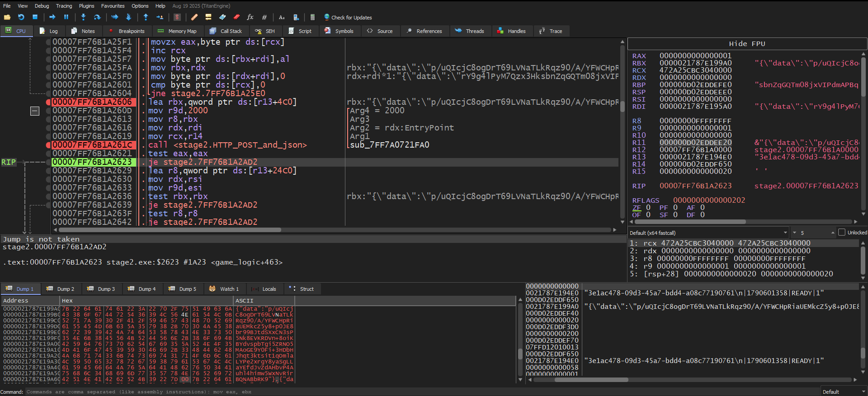Switch to the Memory Map tab

pos(177,31)
